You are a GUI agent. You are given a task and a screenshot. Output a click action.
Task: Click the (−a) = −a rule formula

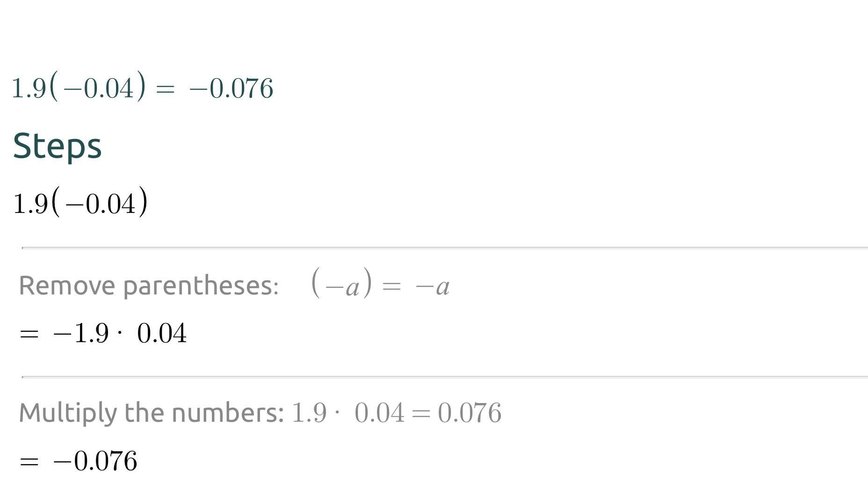[x=380, y=283]
